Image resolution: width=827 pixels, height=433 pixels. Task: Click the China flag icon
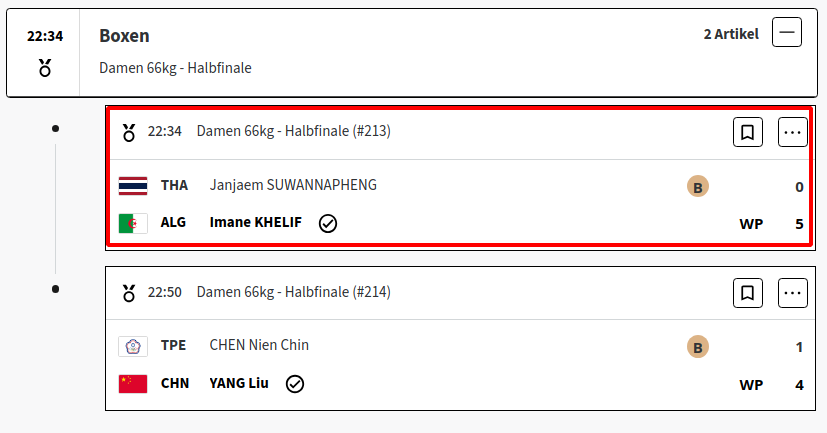133,384
